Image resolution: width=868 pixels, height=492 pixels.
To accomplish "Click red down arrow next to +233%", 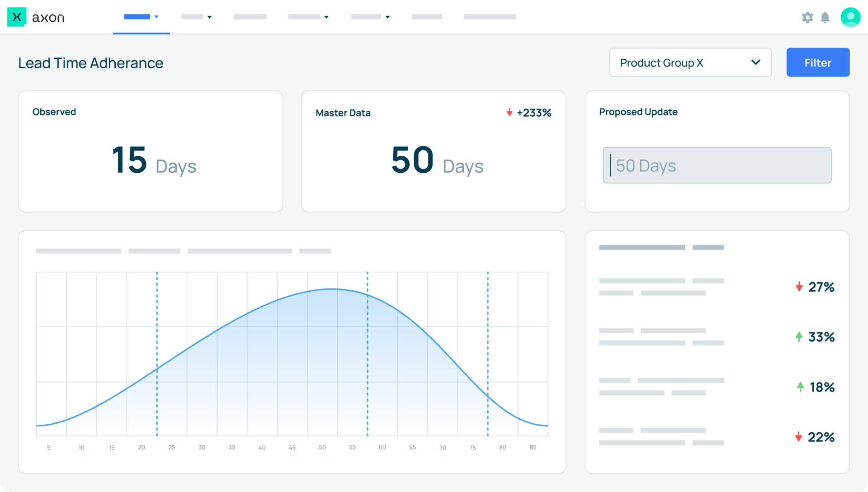I will click(x=509, y=112).
